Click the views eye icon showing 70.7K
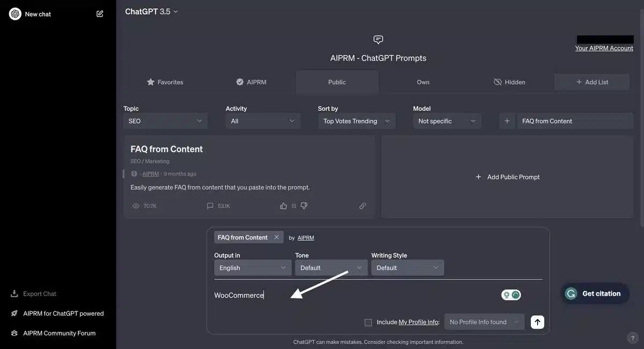This screenshot has width=644, height=349. [x=136, y=206]
